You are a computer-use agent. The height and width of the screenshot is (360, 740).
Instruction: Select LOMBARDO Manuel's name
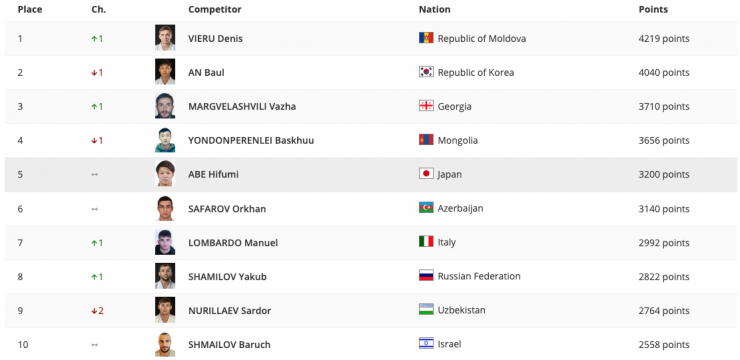point(233,243)
